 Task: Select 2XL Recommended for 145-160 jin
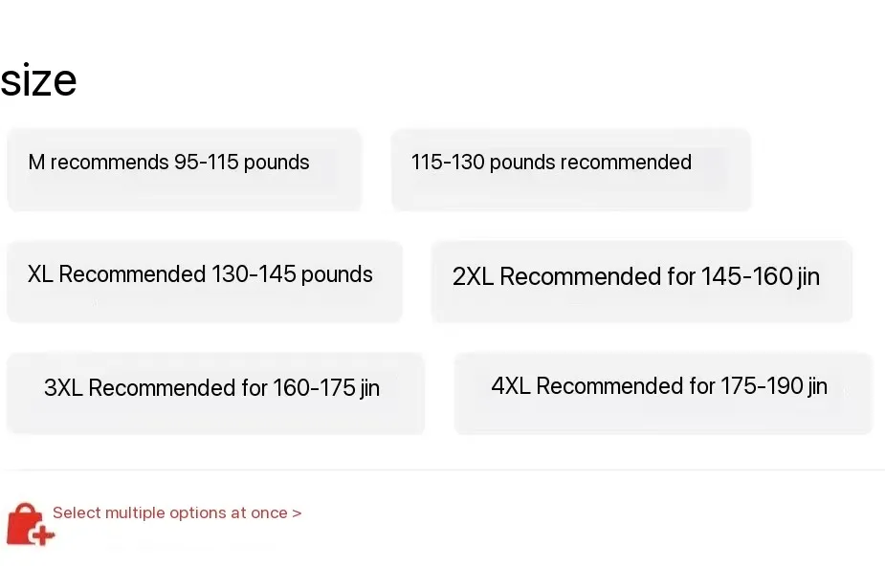coord(641,281)
